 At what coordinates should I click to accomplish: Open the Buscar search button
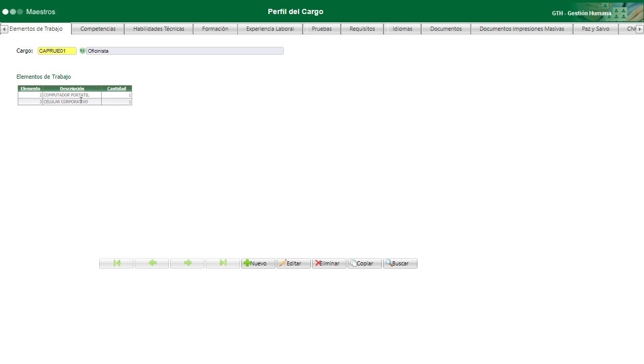[x=400, y=263]
